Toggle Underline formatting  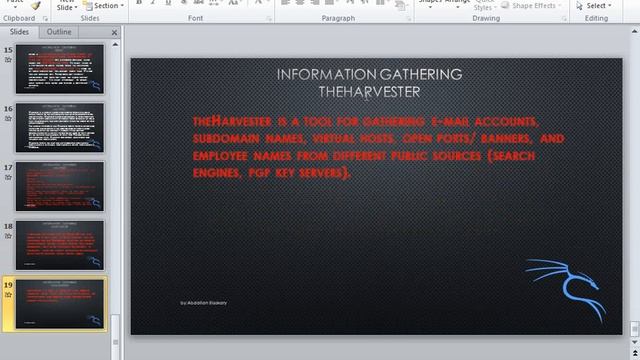[x=168, y=2]
